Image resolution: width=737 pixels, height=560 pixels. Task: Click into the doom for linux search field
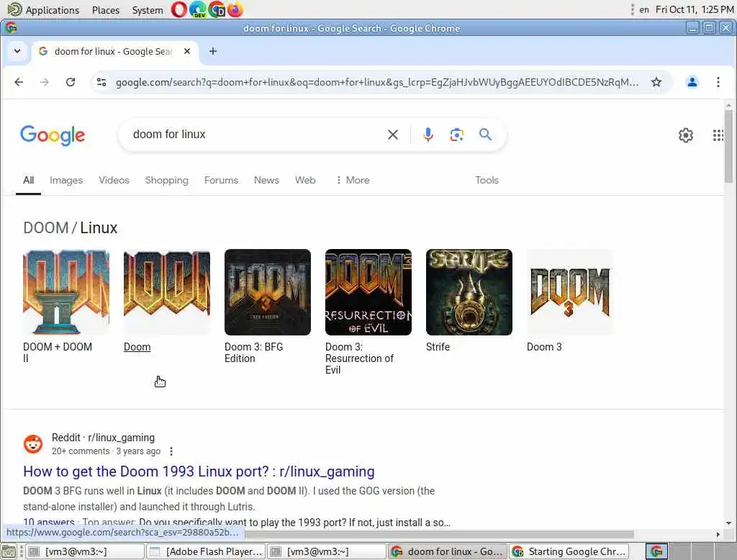(x=254, y=135)
